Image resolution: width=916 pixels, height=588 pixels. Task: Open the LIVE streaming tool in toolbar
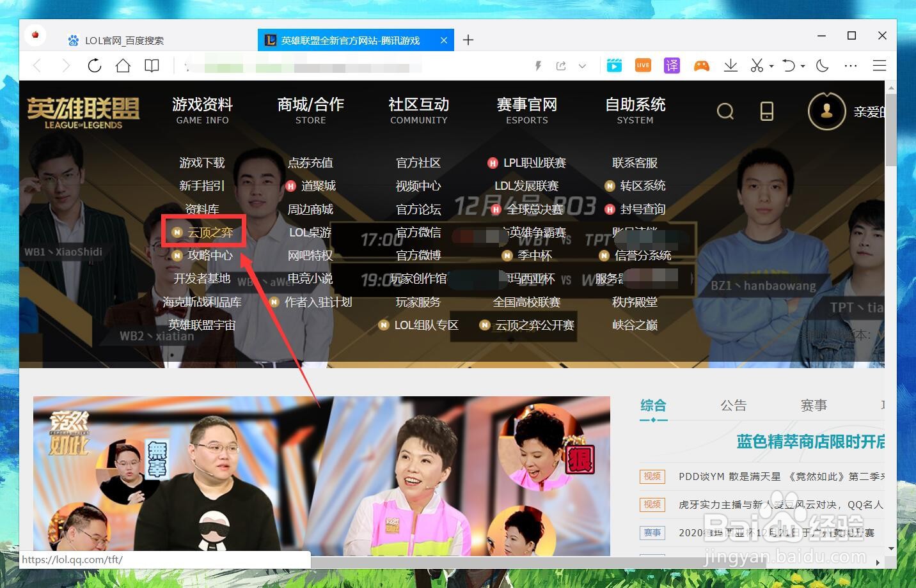(642, 65)
